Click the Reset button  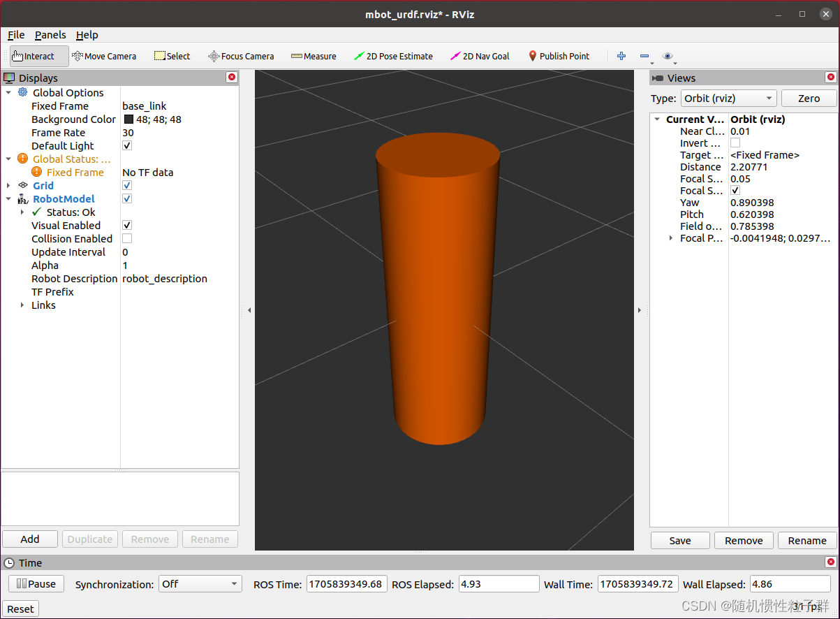(x=20, y=609)
